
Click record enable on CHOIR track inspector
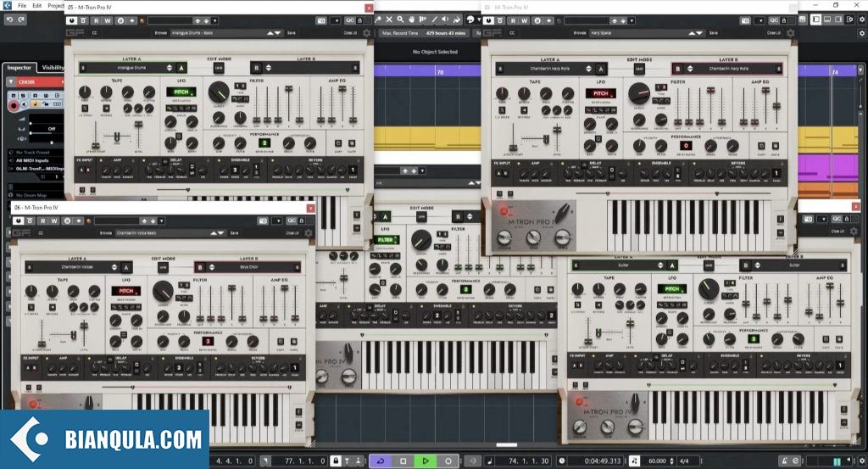14,104
